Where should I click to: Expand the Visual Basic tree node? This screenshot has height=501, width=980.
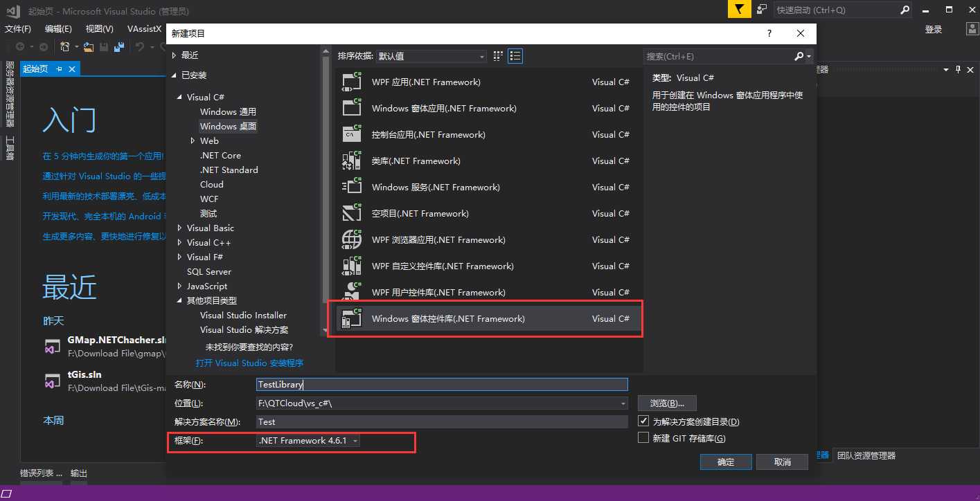179,228
